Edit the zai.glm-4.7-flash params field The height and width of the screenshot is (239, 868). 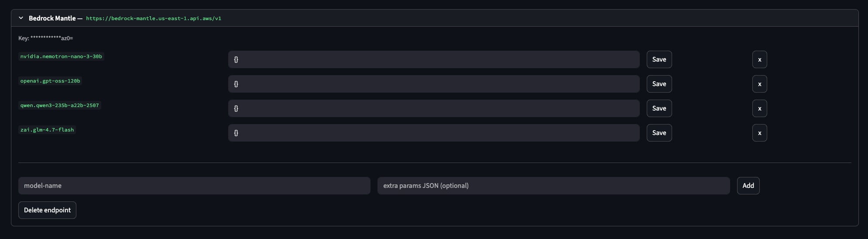[433, 133]
